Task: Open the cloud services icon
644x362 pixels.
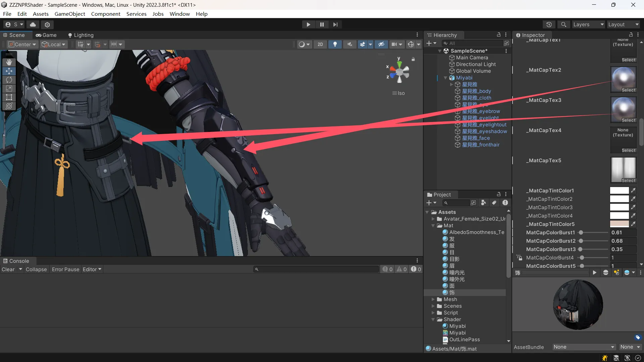Action: 33,24
